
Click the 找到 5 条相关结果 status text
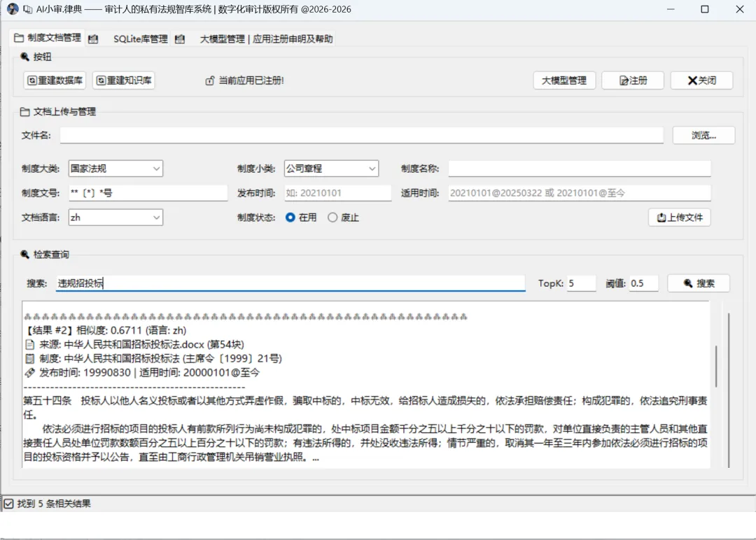point(53,504)
